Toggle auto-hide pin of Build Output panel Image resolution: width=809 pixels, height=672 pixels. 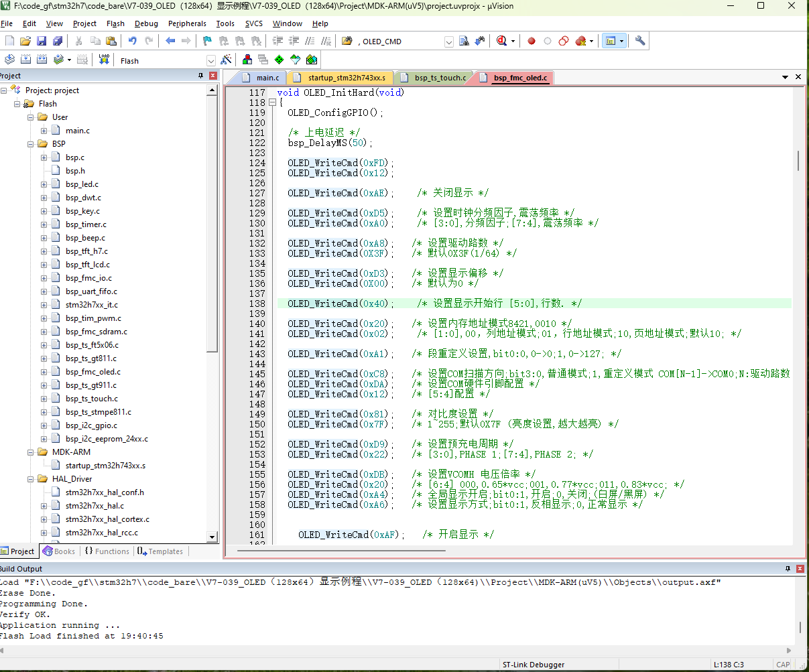788,569
